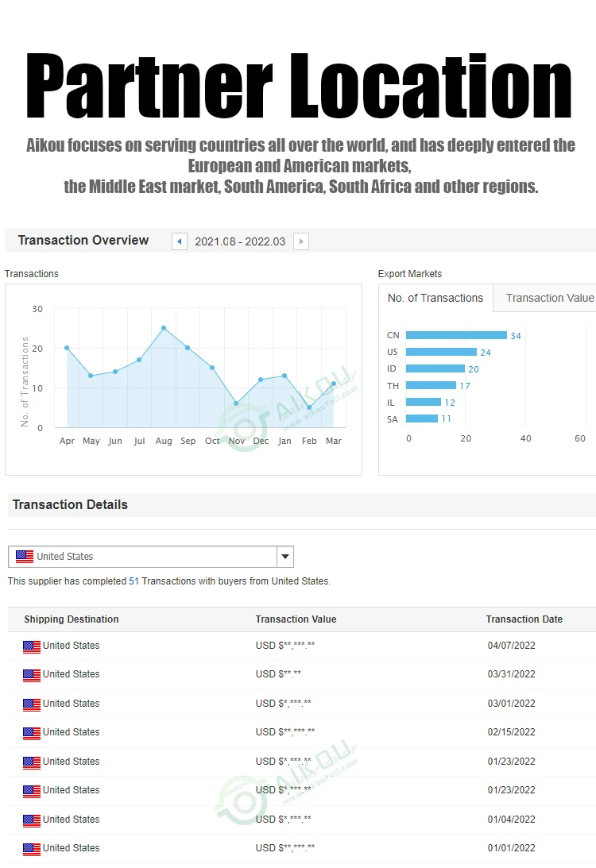Go to next date range arrow
This screenshot has height=868, width=596.
(301, 241)
